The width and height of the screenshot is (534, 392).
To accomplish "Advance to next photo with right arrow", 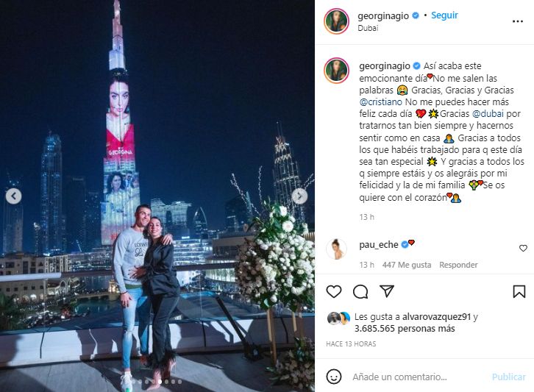I will (299, 196).
